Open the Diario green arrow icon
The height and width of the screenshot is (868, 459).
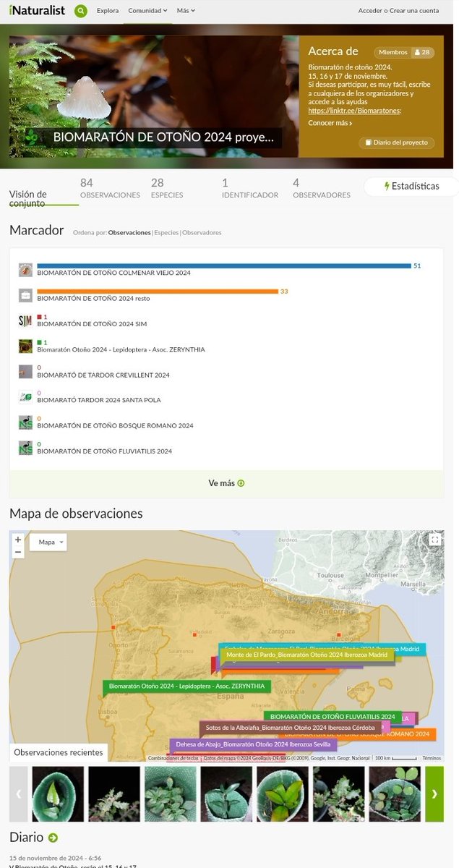coord(53,838)
